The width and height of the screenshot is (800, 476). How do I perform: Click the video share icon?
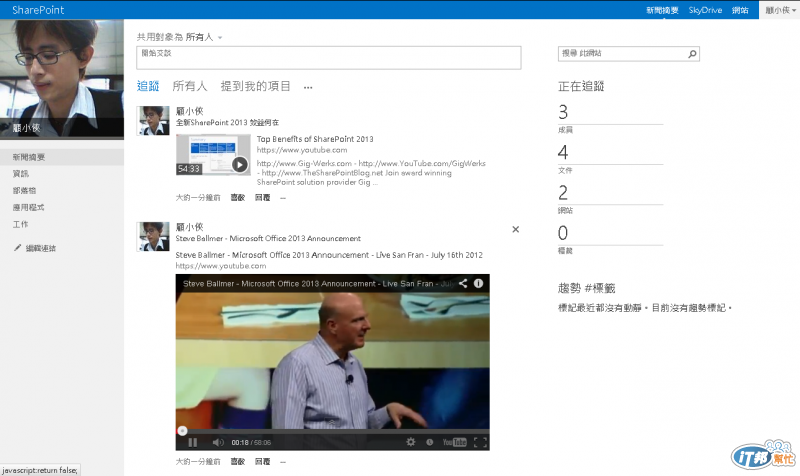[x=463, y=283]
